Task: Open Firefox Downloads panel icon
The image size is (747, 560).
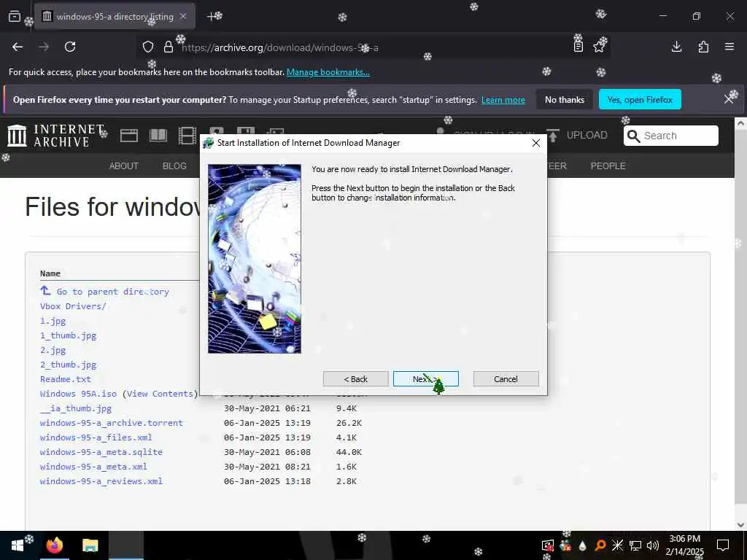Action: click(676, 47)
